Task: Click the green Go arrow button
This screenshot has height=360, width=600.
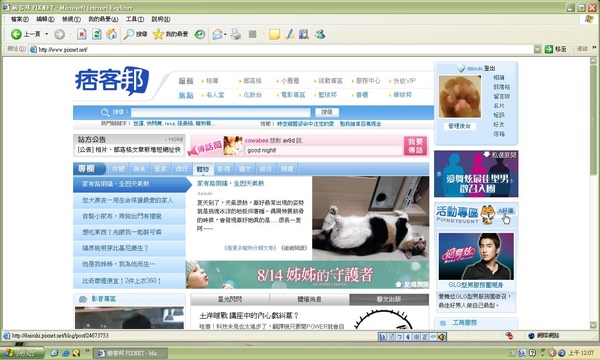Action: [x=549, y=49]
